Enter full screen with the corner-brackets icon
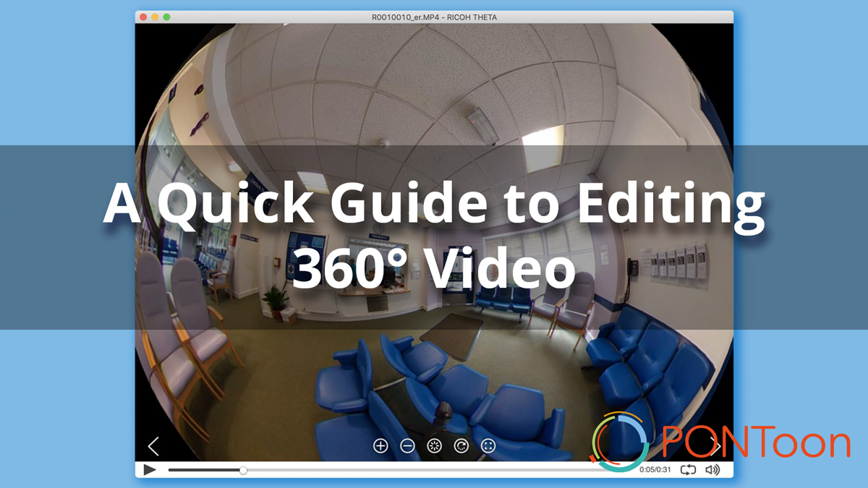This screenshot has height=488, width=868. coord(488,446)
